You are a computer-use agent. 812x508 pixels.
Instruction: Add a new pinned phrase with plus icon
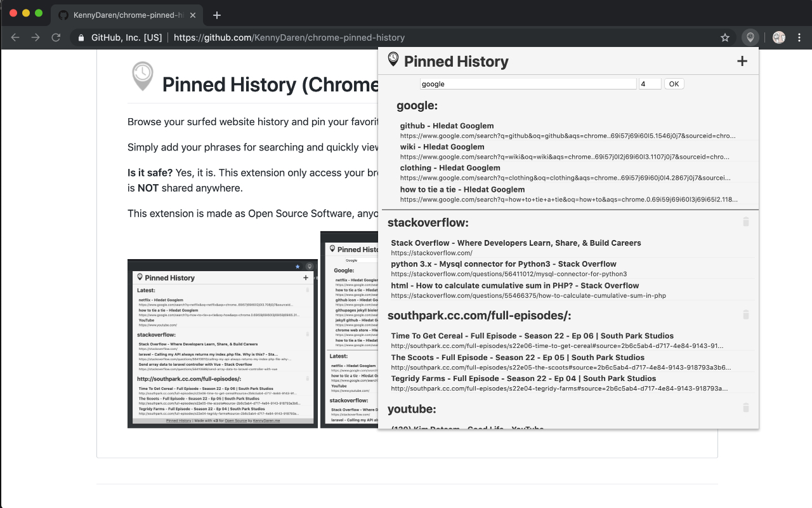point(742,61)
